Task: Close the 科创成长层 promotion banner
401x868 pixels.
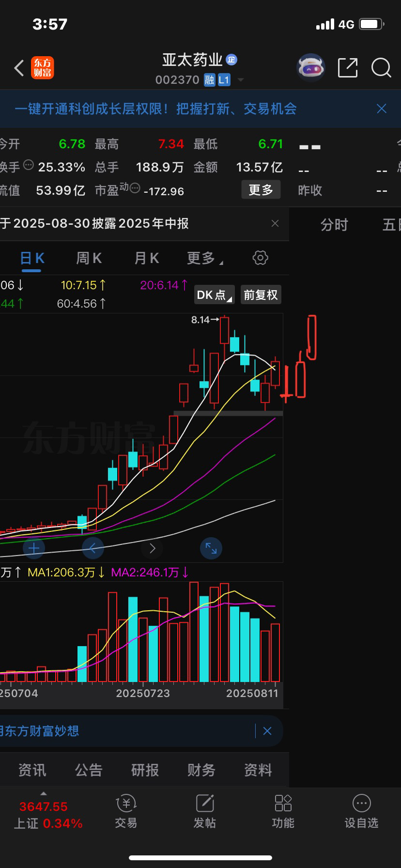Action: point(382,108)
